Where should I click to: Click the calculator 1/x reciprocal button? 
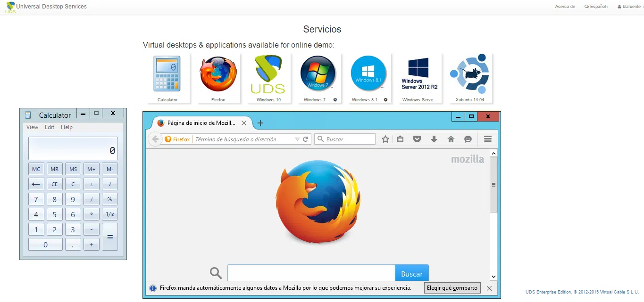point(110,214)
